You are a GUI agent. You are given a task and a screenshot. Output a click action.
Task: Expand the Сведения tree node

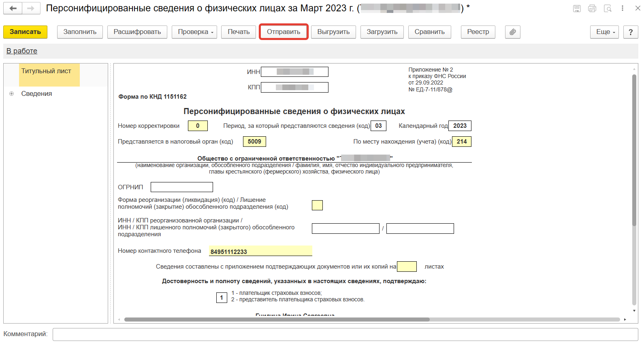(12, 94)
